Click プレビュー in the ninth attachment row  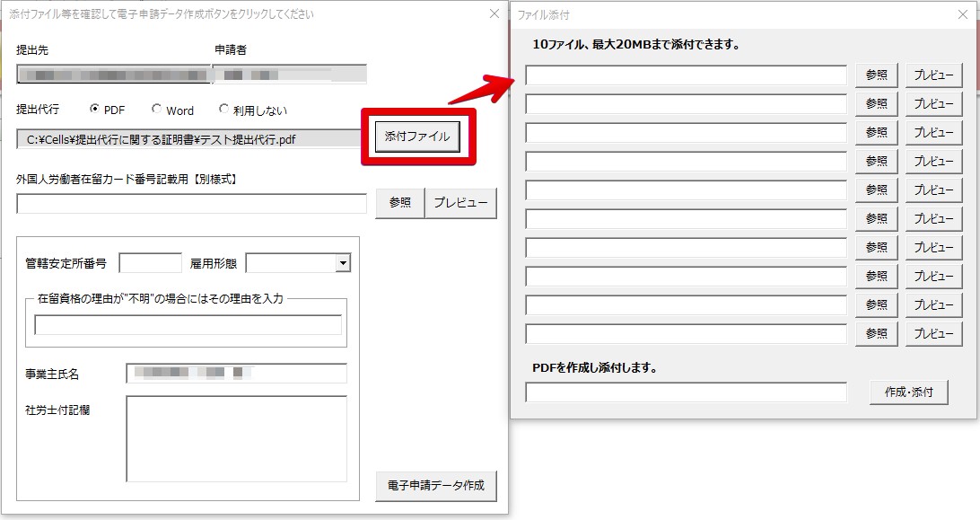click(x=933, y=305)
